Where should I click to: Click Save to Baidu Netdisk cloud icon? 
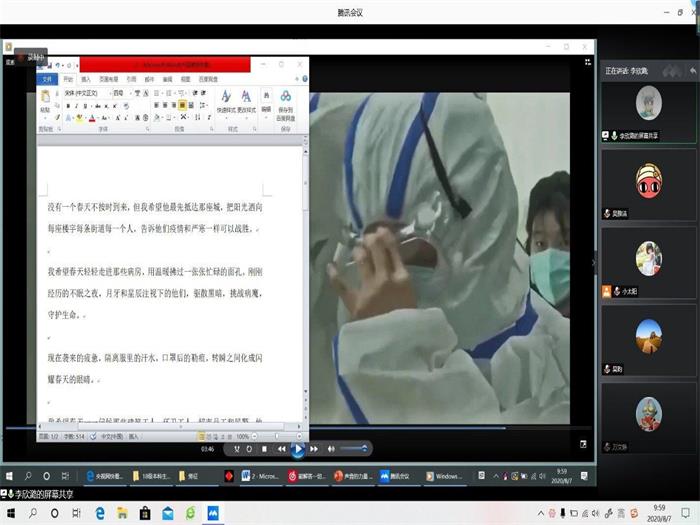pyautogui.click(x=286, y=96)
